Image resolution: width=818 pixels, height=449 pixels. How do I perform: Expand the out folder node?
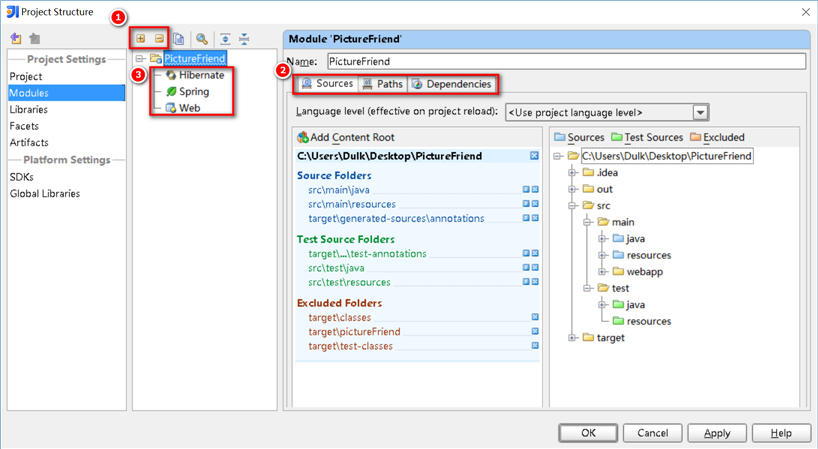pos(572,189)
